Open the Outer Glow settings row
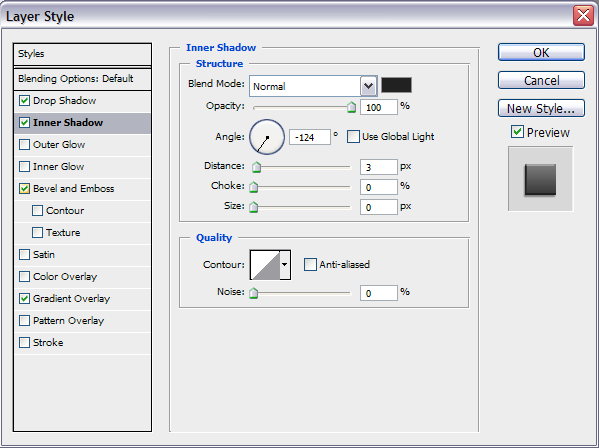The height and width of the screenshot is (448, 599). click(82, 145)
